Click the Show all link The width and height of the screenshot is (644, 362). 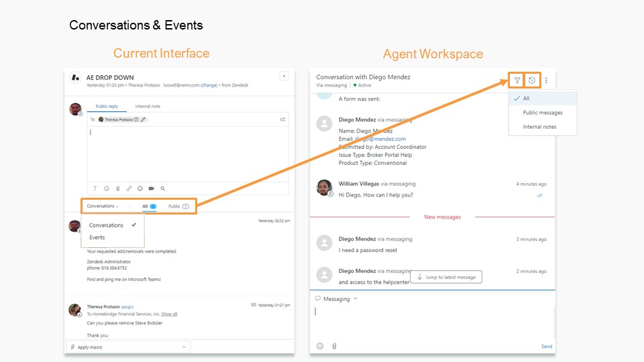coord(169,314)
